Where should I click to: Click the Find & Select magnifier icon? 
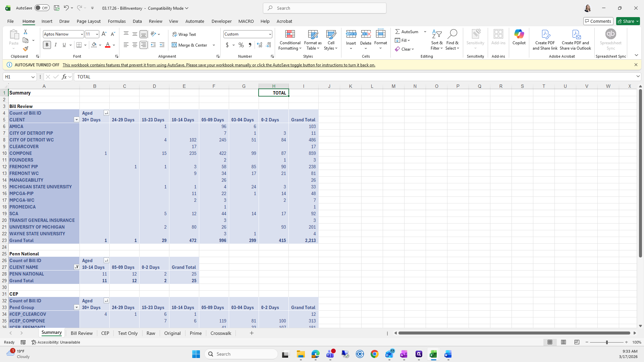452,34
